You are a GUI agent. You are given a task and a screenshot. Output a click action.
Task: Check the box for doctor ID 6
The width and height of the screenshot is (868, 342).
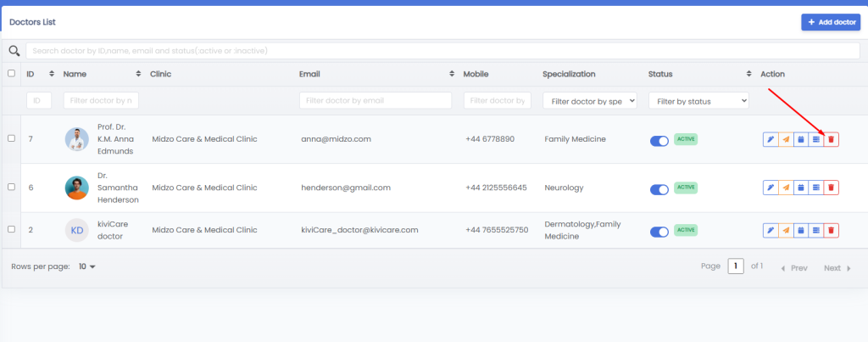pyautogui.click(x=11, y=187)
